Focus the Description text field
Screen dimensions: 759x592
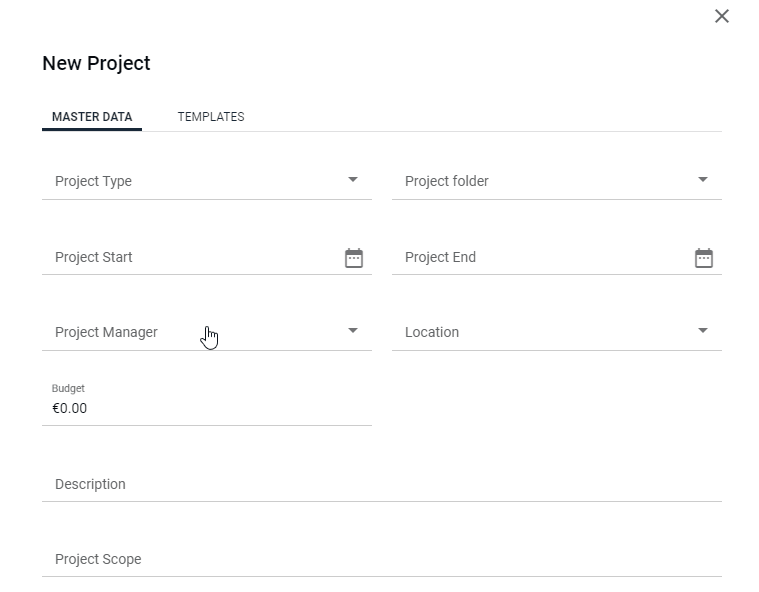pos(382,484)
